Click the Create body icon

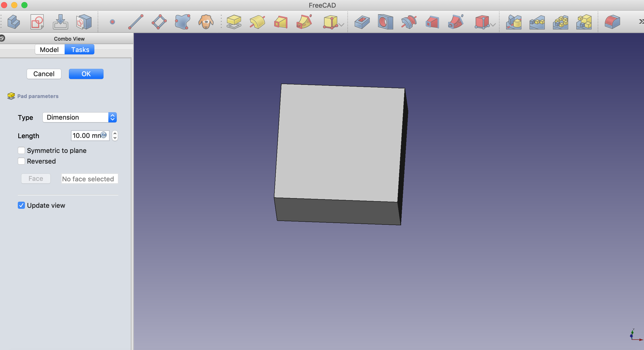tap(14, 22)
